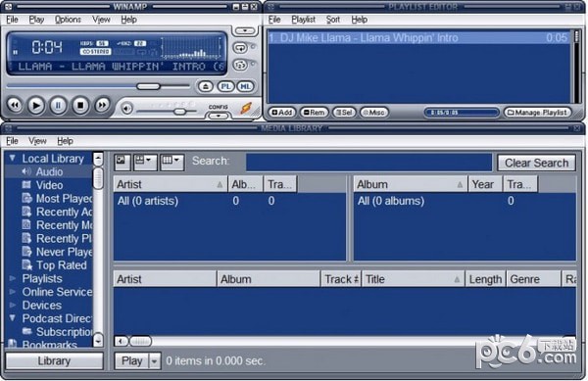Open the columns layout dropdown near Search

(x=172, y=162)
